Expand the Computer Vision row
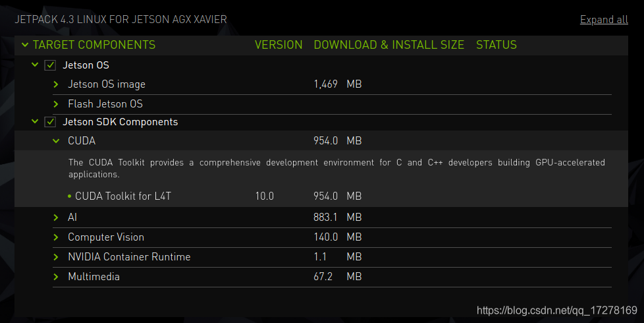The height and width of the screenshot is (323, 644). click(56, 237)
